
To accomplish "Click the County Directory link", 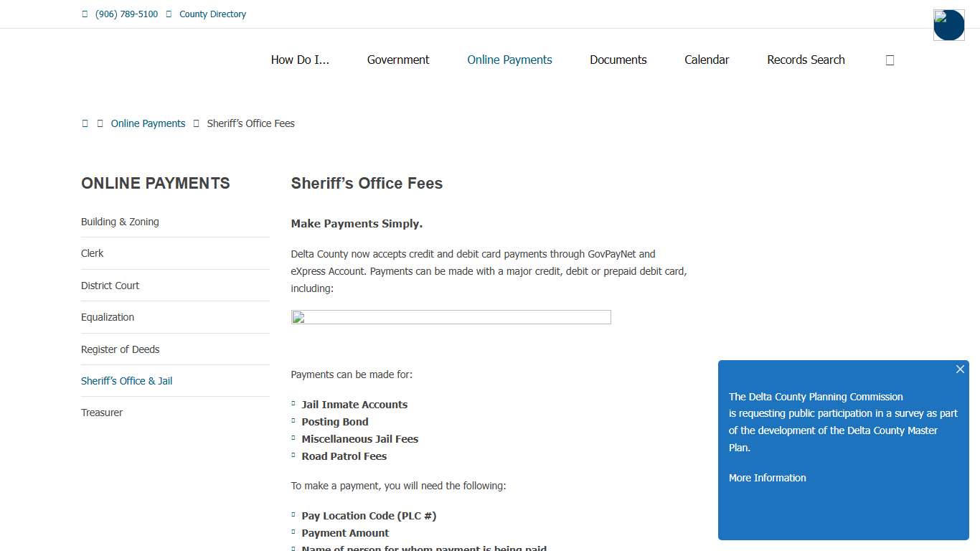I will [212, 14].
